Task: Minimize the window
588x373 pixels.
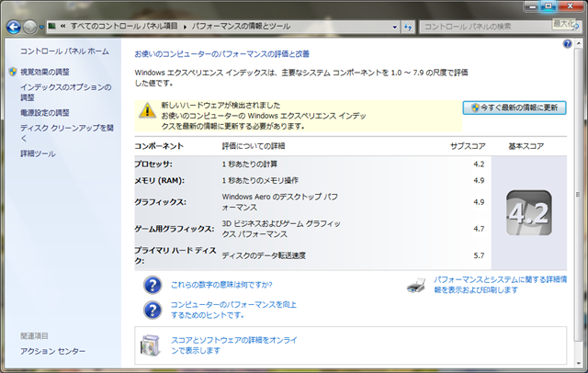Action: (533, 6)
